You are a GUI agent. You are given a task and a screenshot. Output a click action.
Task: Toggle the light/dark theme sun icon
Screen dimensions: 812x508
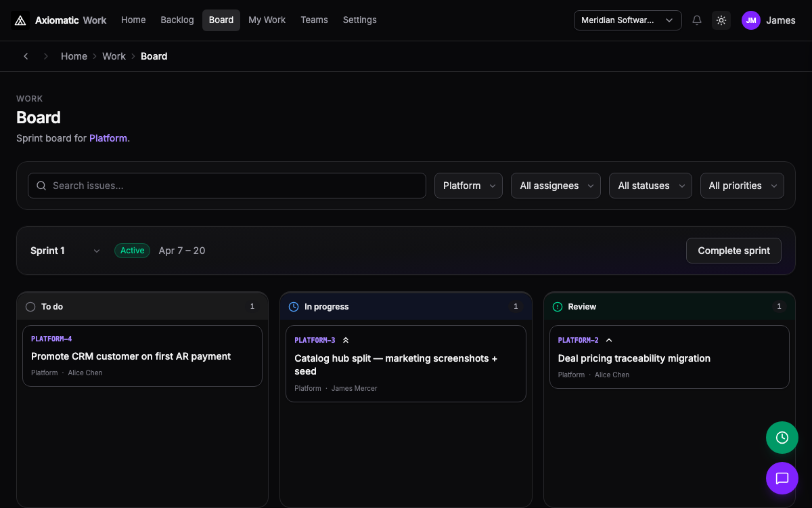721,20
